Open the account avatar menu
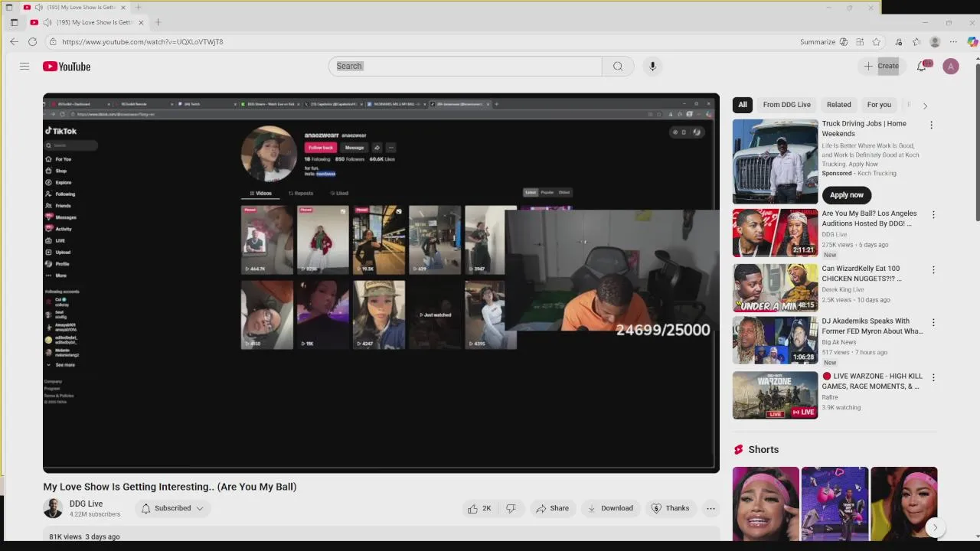This screenshot has height=551, width=980. (951, 67)
